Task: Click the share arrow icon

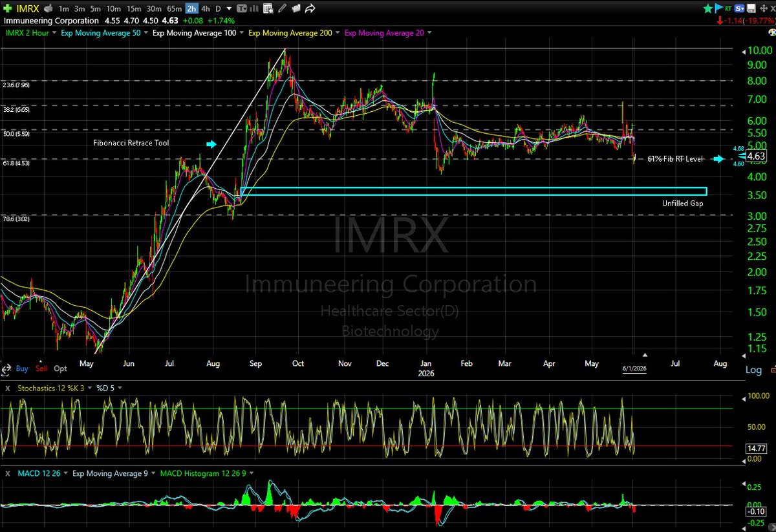Action: pyautogui.click(x=310, y=8)
